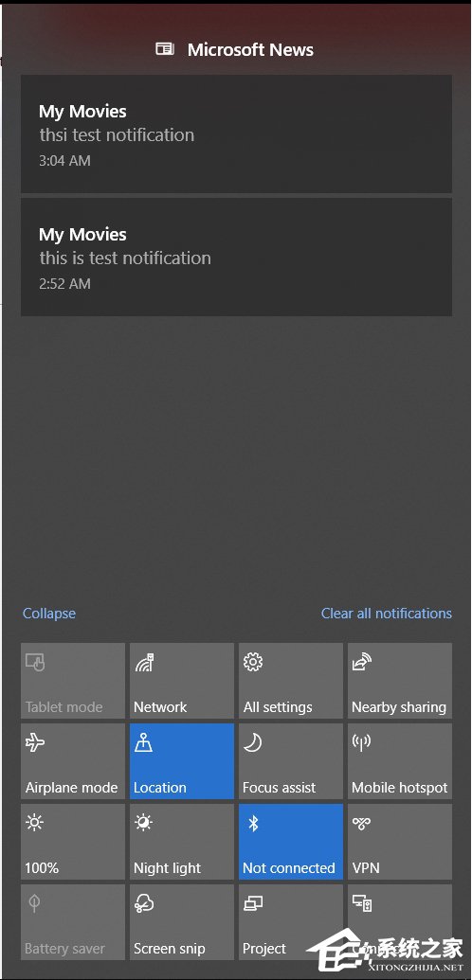Open All settings gear tile

[290, 681]
